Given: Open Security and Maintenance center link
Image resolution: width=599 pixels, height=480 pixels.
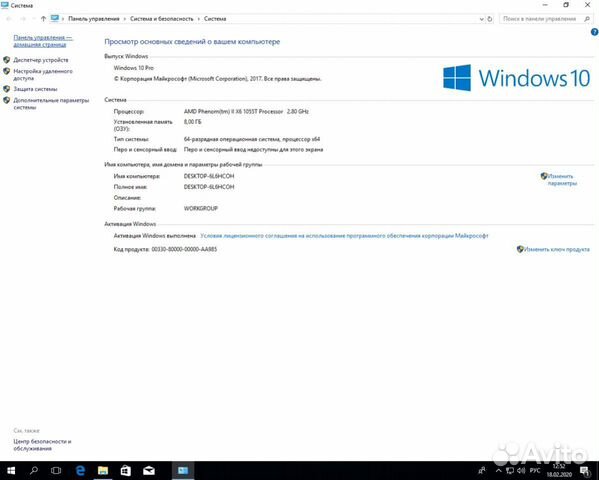Looking at the screenshot, I should (x=42, y=445).
